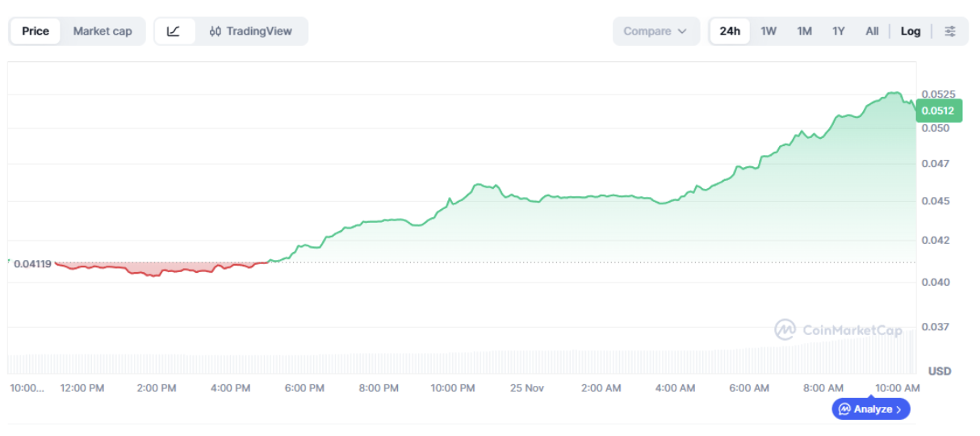The height and width of the screenshot is (436, 980).
Task: Open chart settings sliders icon
Action: [950, 31]
